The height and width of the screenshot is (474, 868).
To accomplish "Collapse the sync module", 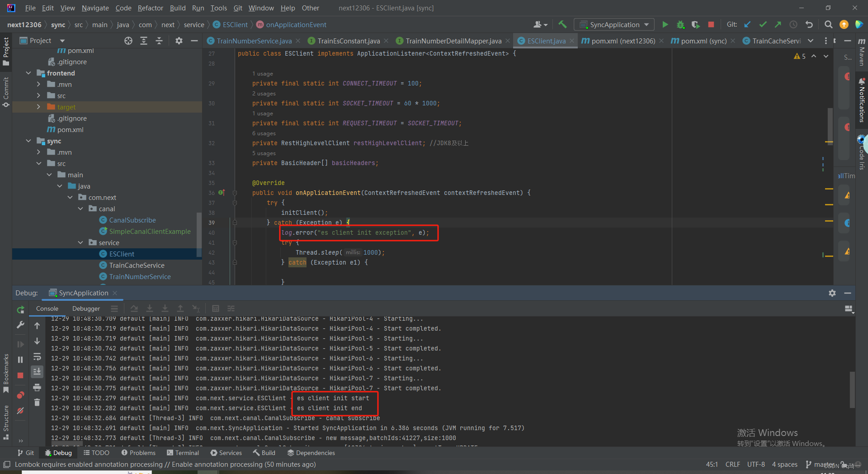I will coord(28,141).
